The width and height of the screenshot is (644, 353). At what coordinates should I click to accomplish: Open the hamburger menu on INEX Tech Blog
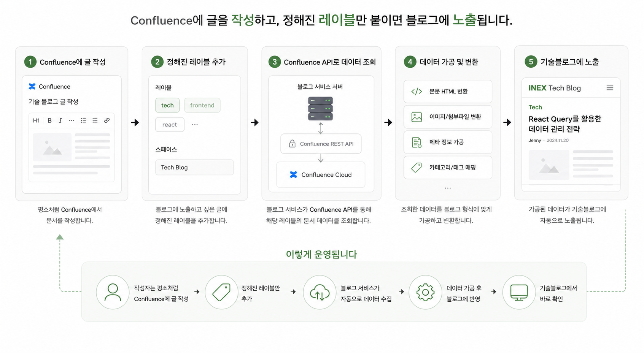click(610, 88)
